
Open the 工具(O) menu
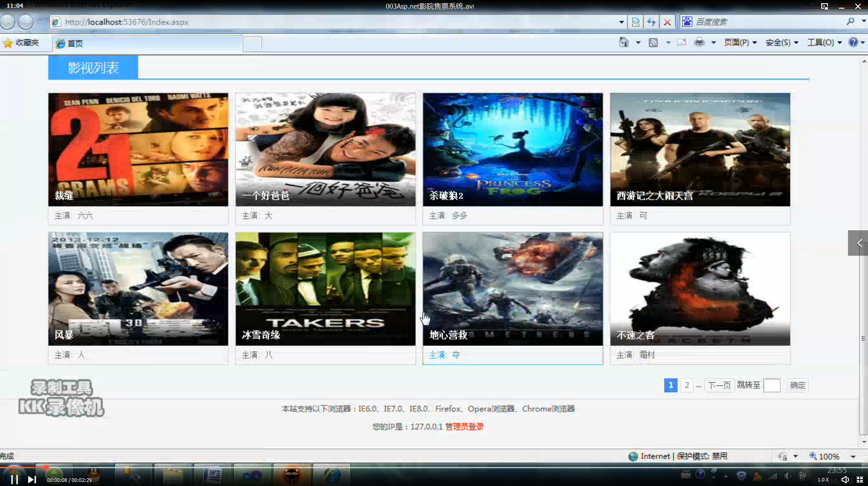[824, 42]
